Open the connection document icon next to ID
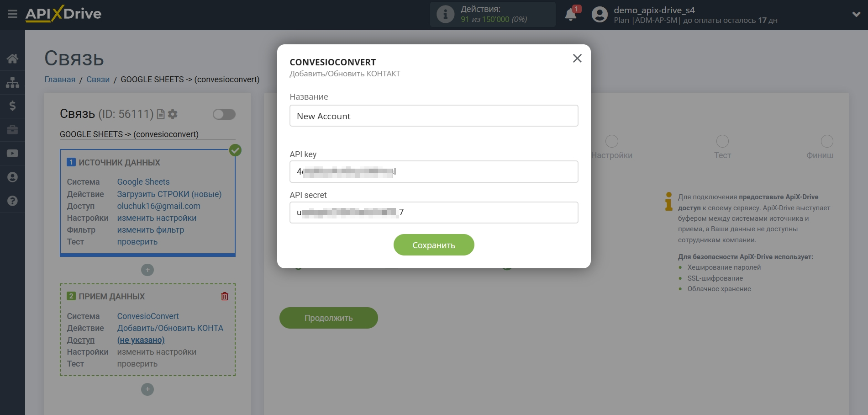868x415 pixels. pos(161,114)
